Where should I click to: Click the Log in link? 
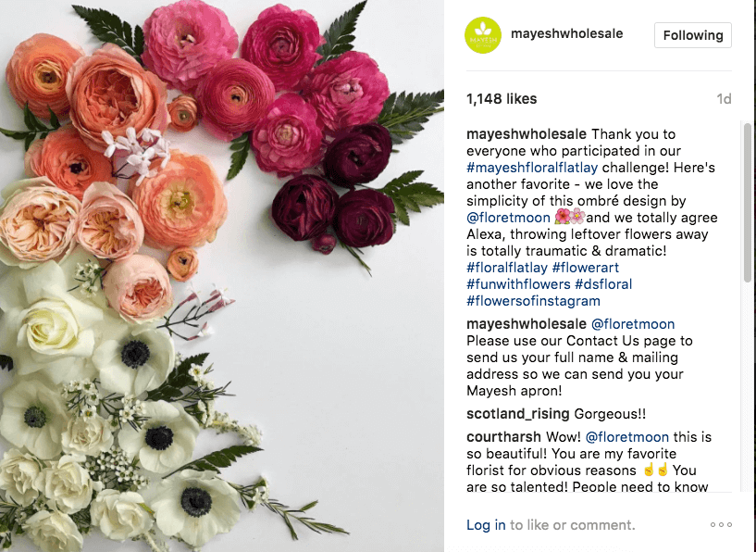(x=486, y=525)
